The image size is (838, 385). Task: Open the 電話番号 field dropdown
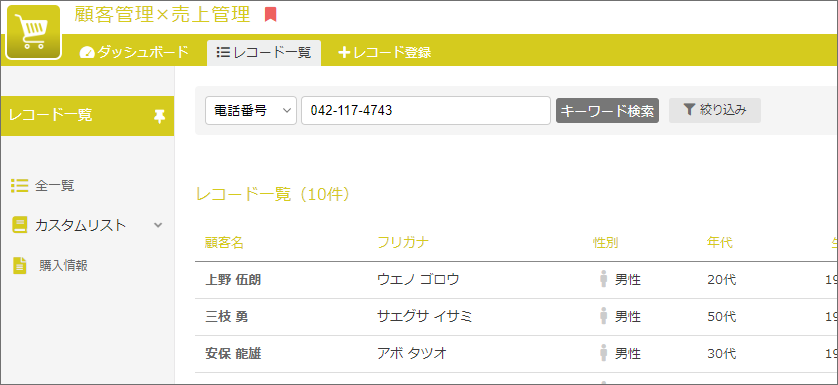pos(251,111)
